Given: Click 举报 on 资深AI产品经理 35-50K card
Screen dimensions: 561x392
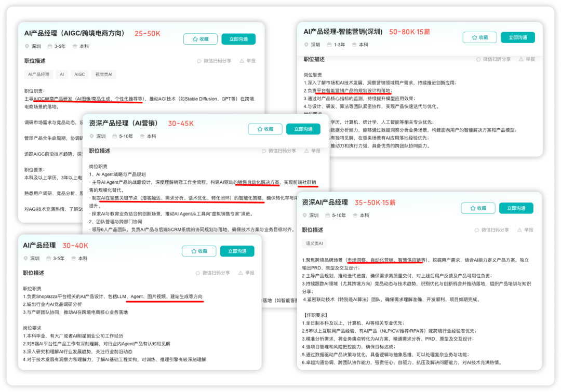Looking at the screenshot, I should pos(525,230).
